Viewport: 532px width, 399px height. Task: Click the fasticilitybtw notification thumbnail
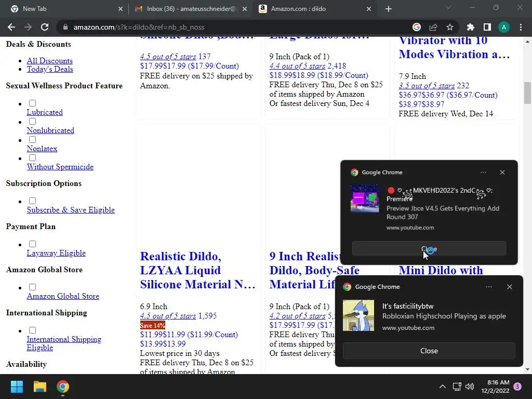tap(358, 315)
